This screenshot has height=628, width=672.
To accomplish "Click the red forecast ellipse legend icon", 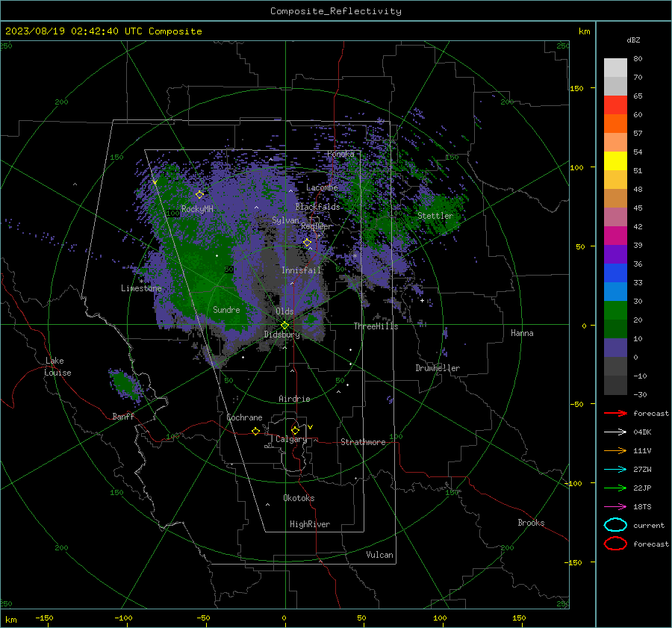I will [615, 544].
